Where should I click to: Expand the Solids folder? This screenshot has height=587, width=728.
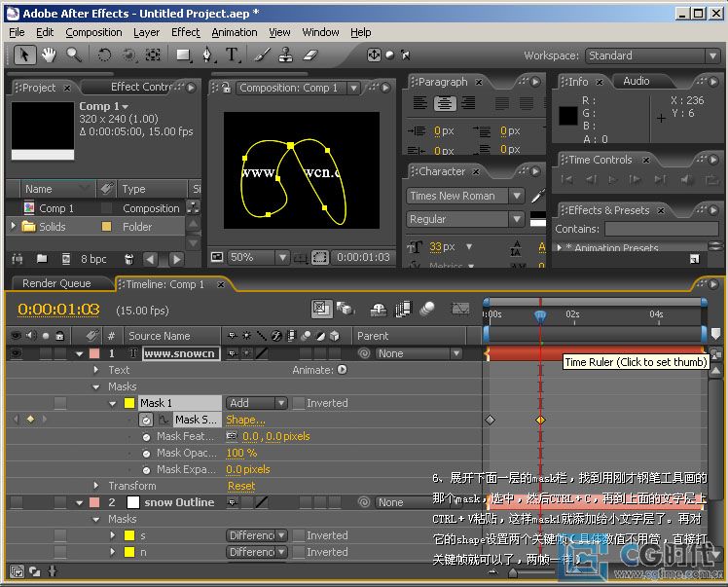click(x=13, y=226)
